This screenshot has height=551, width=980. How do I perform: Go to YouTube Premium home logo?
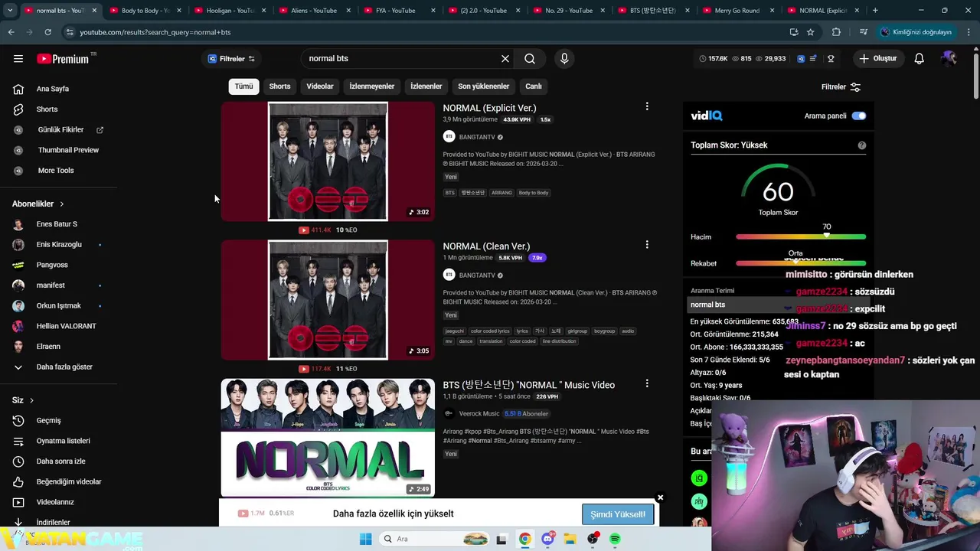pos(63,59)
